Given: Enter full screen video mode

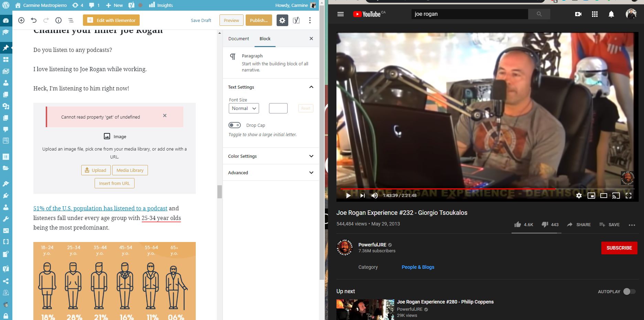Looking at the screenshot, I should coord(629,195).
